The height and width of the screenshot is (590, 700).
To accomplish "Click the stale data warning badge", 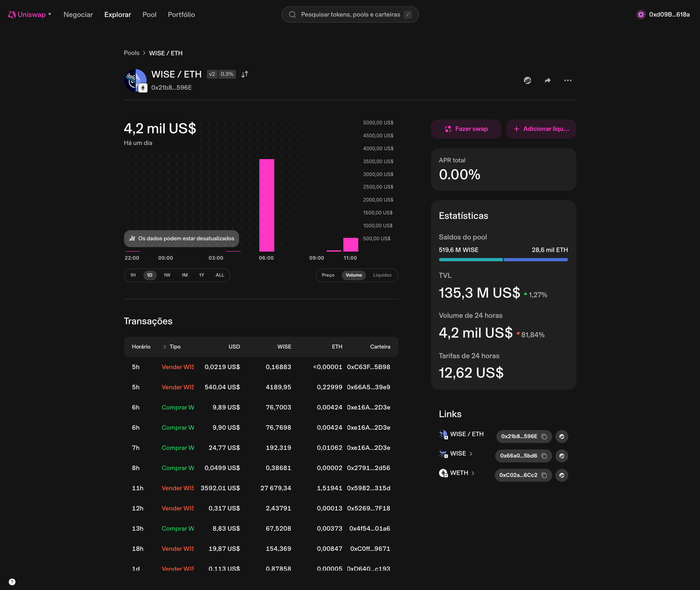I will 182,238.
